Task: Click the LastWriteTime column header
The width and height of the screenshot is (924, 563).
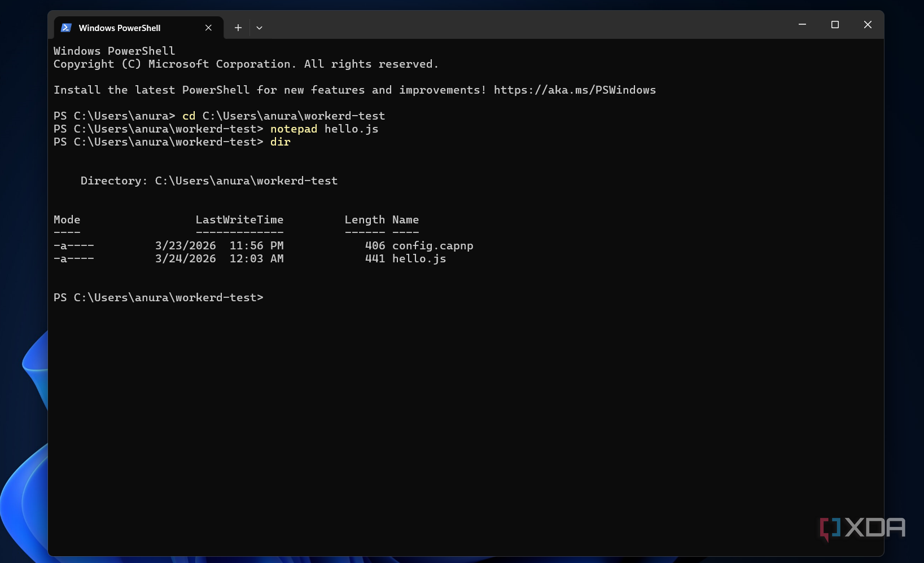Action: click(239, 220)
